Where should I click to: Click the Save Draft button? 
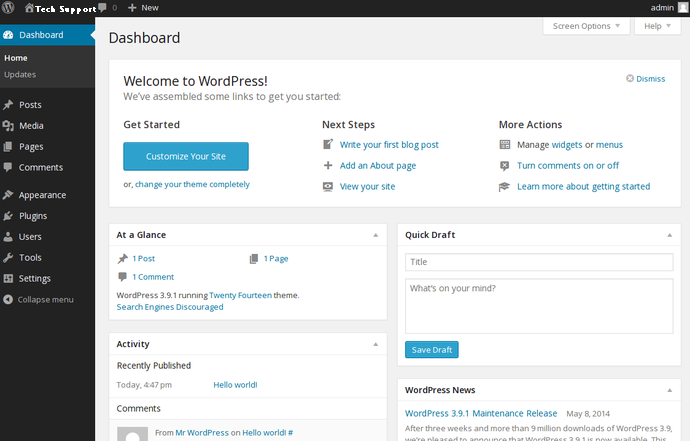432,350
